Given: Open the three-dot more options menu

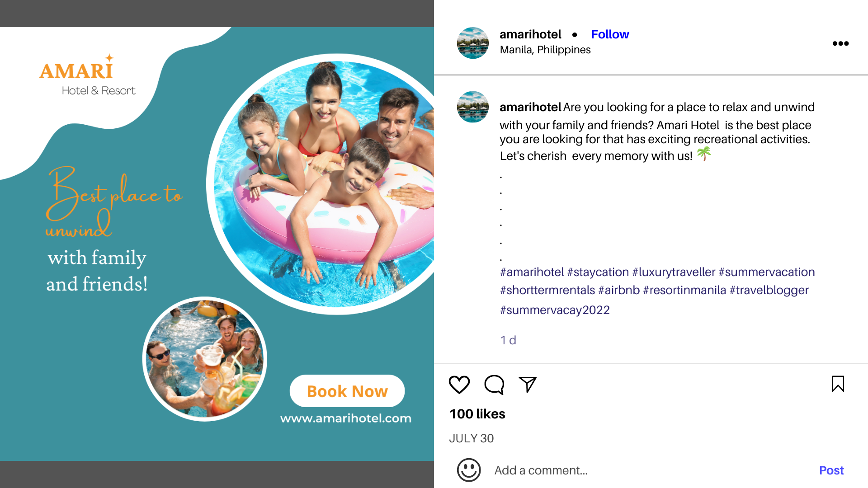Looking at the screenshot, I should point(840,43).
